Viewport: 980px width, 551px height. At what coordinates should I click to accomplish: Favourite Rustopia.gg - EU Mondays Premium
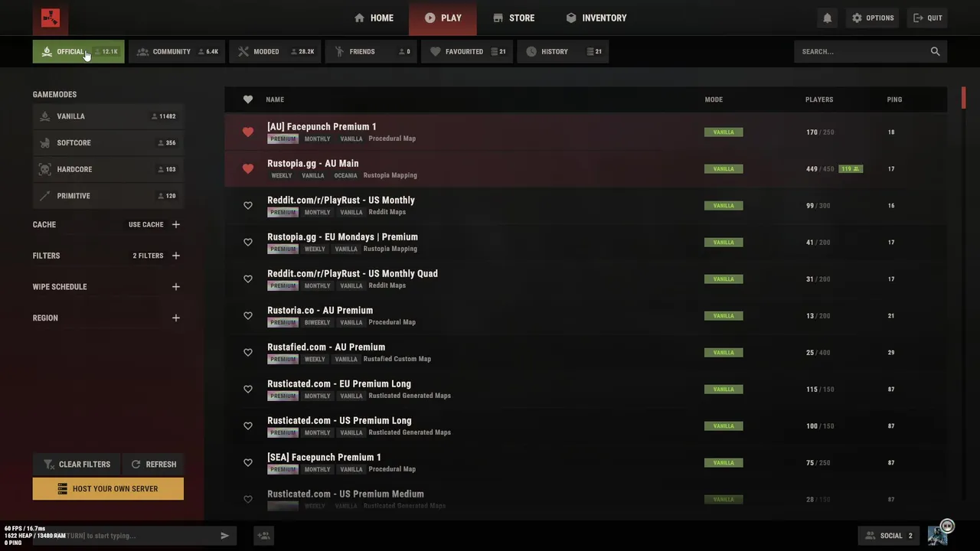[x=248, y=242]
